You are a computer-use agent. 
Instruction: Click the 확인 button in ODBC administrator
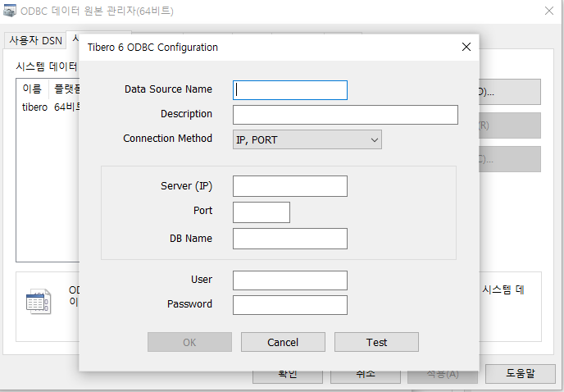click(288, 377)
